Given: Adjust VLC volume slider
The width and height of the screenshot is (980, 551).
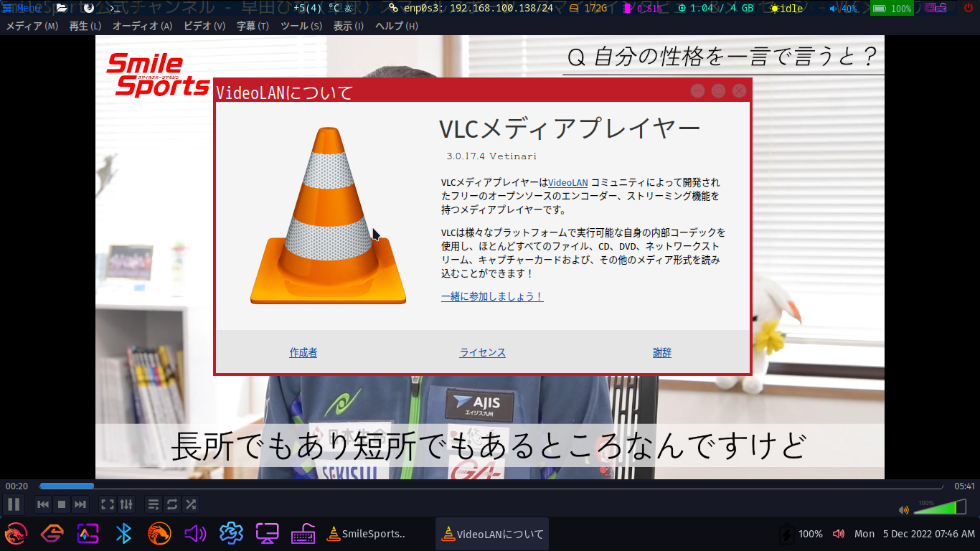Looking at the screenshot, I should (940, 507).
